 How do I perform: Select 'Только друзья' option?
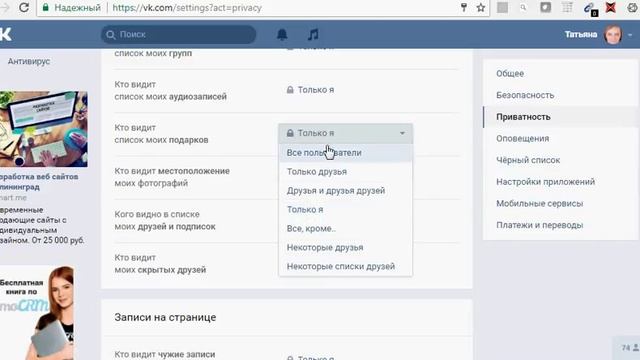point(345,171)
